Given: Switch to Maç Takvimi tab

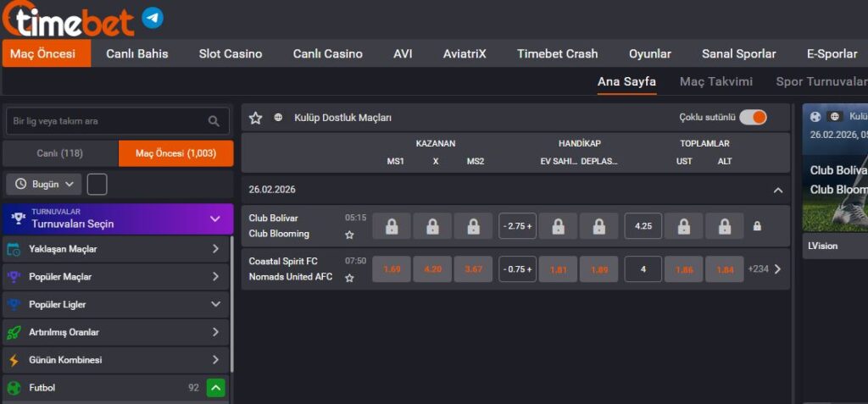Looking at the screenshot, I should tap(716, 82).
